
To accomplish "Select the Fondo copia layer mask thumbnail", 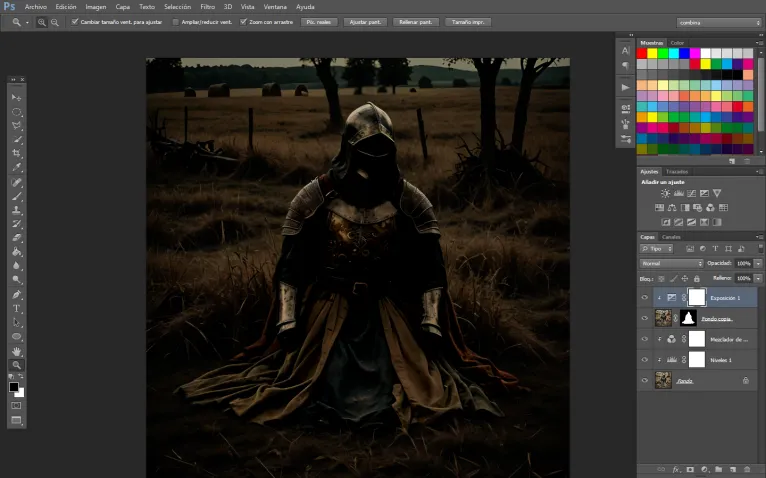I will (688, 318).
